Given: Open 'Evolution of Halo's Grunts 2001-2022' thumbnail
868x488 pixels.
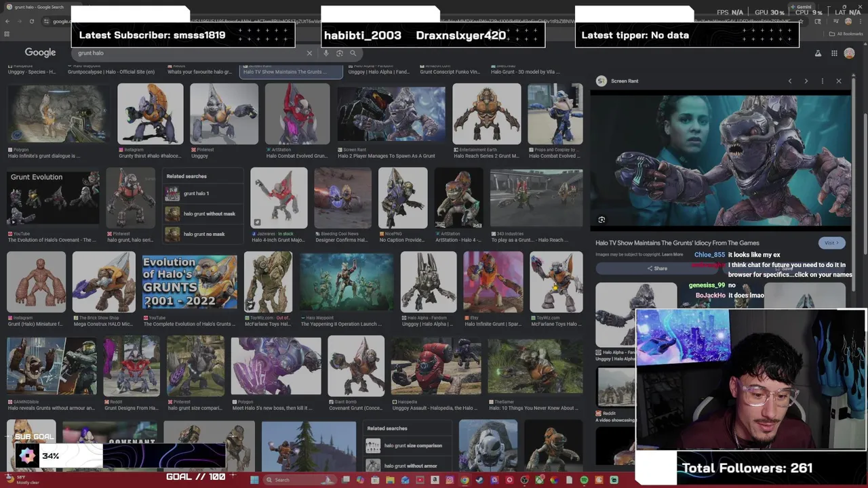Looking at the screenshot, I should (x=189, y=282).
